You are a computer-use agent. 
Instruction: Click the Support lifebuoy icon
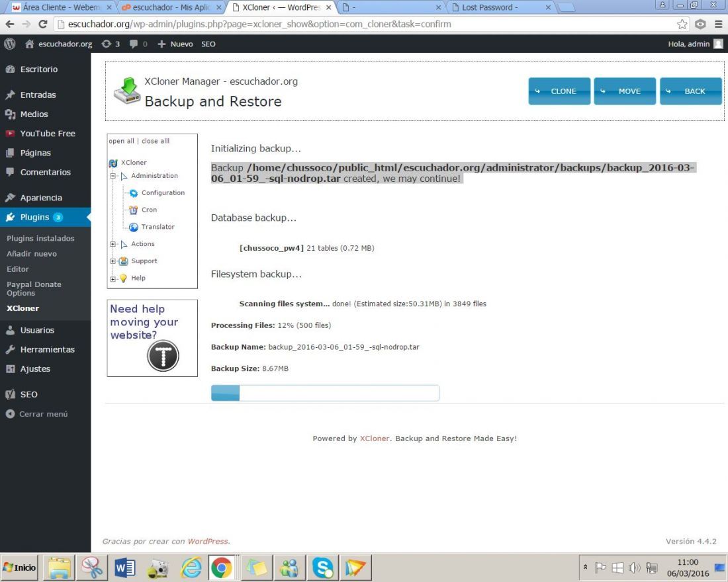pyautogui.click(x=124, y=261)
